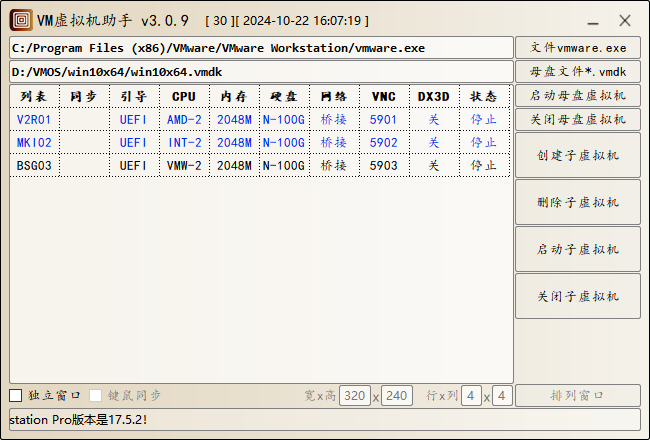Click the vmware.exe path input field
The image size is (650, 440).
(262, 48)
